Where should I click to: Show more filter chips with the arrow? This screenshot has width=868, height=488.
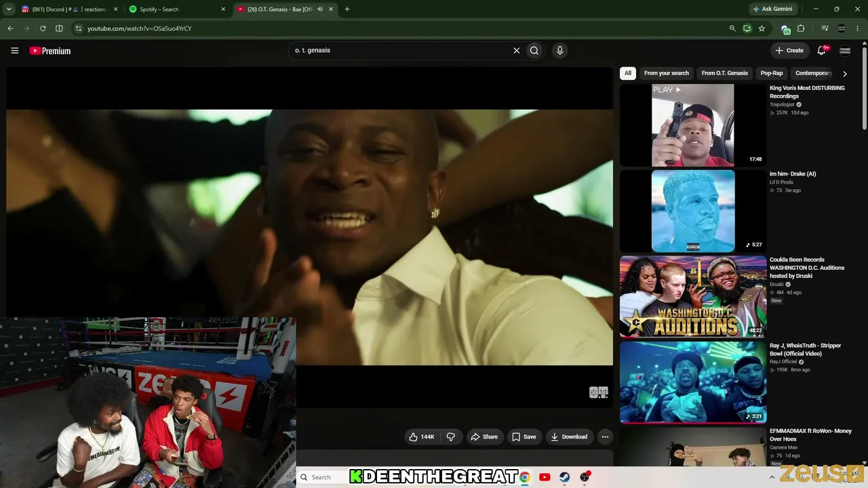[844, 73]
